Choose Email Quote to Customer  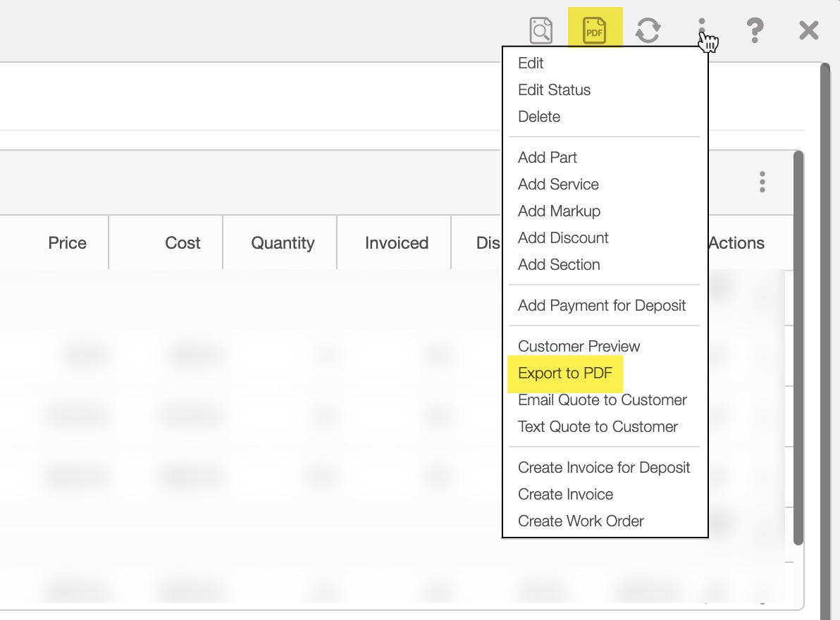pyautogui.click(x=602, y=400)
